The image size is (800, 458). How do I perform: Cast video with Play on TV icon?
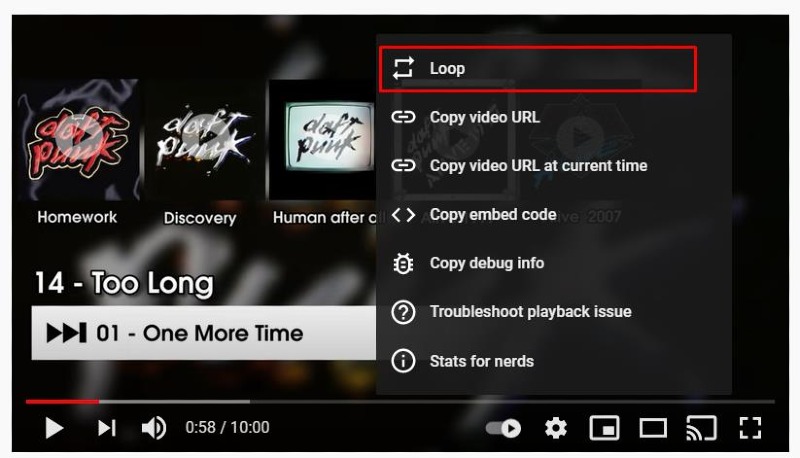point(702,428)
